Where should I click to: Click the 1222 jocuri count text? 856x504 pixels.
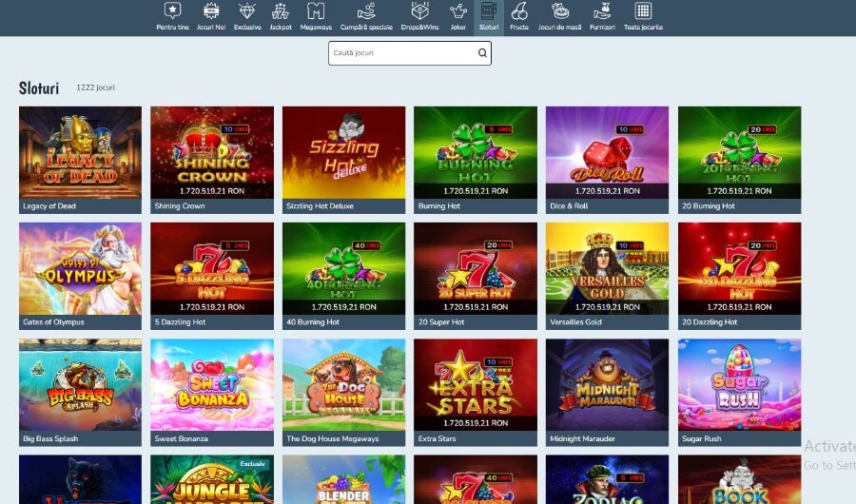click(x=95, y=87)
